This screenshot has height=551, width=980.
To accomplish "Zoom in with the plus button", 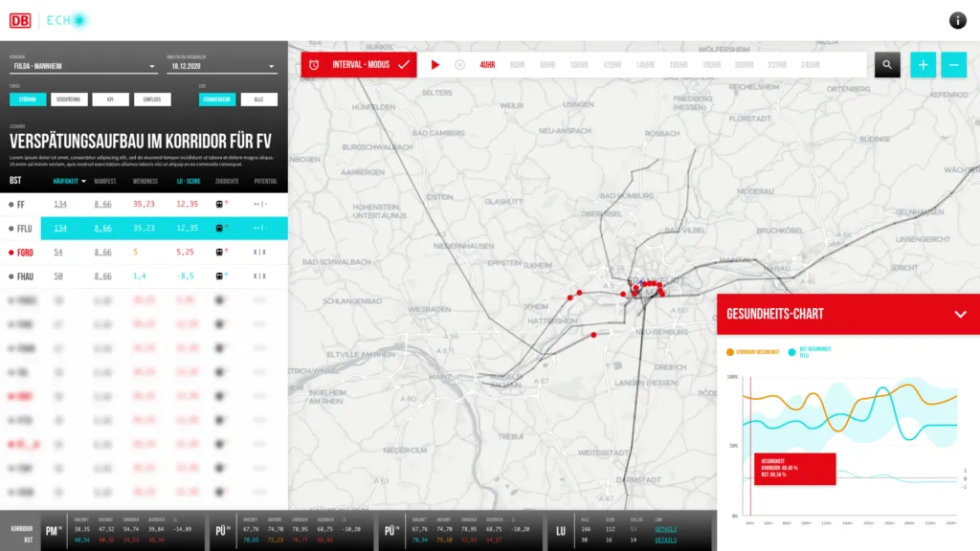I will 924,65.
